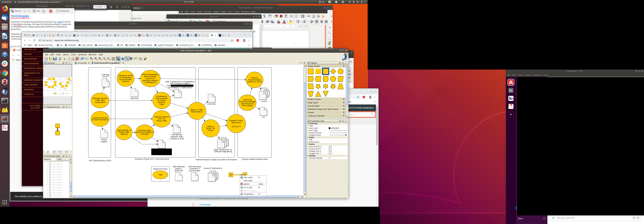The height and width of the screenshot is (224, 644).
Task: Enable the Smooth Bends checkbox
Action: 329,158
